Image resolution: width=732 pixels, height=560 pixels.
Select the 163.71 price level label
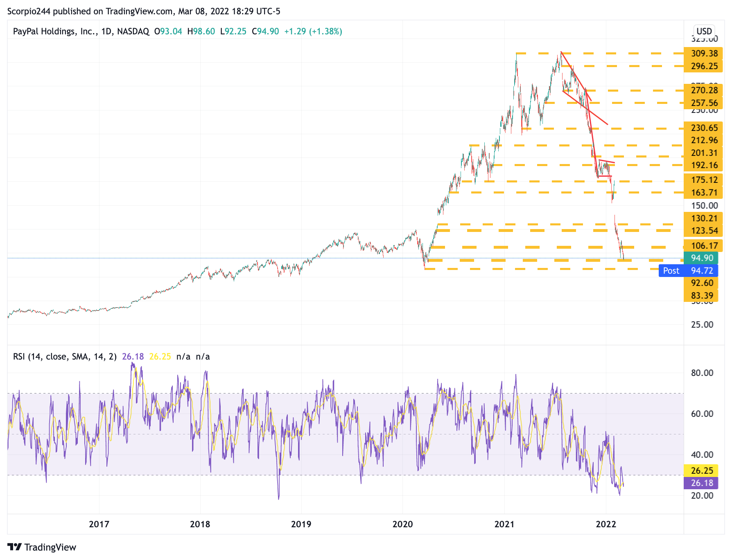[x=704, y=193]
